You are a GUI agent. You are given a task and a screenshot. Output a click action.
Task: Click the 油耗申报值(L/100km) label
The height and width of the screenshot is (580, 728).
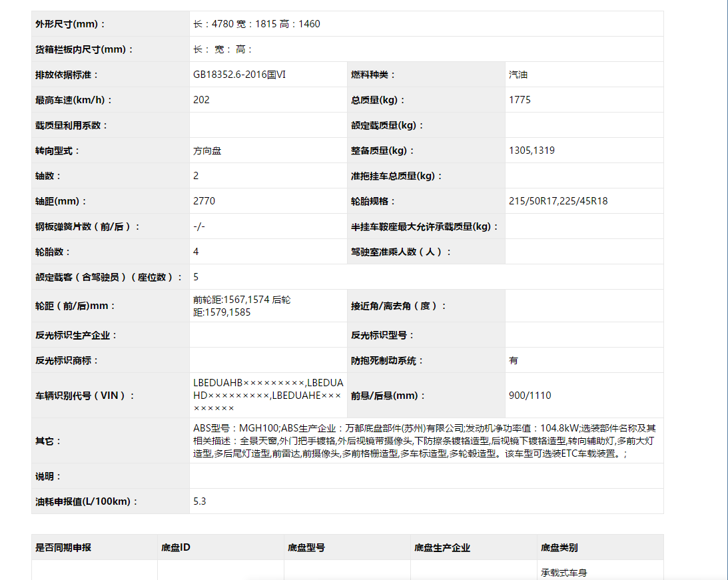(86, 501)
